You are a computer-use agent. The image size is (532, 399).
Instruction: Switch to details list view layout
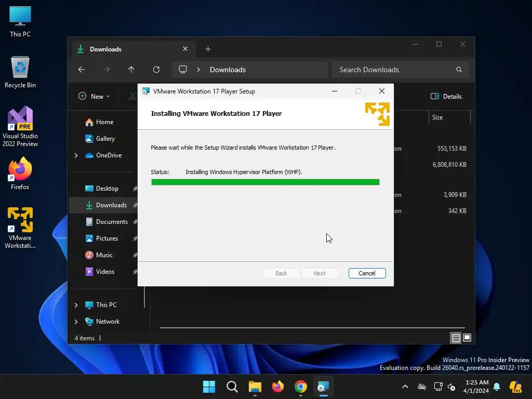pos(456,338)
